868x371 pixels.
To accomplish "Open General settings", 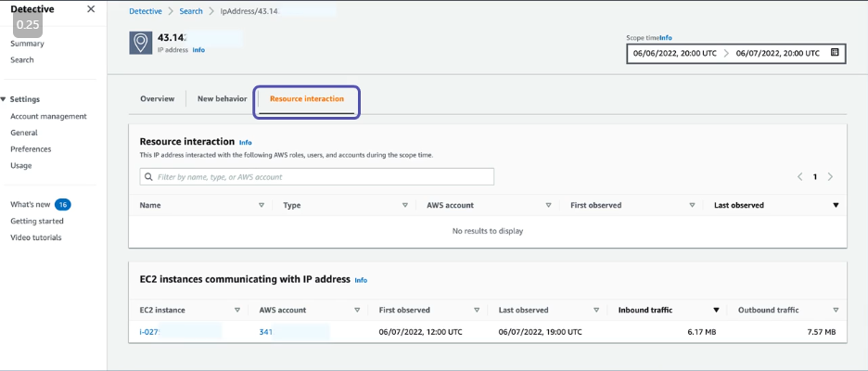I will (x=24, y=133).
